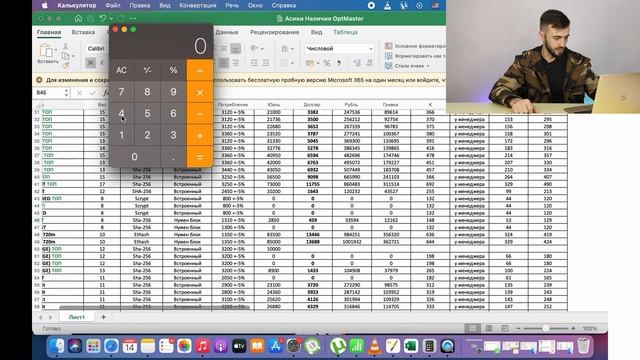The height and width of the screenshot is (360, 640).
Task: Click the calculator multiply button
Action: pyautogui.click(x=200, y=92)
